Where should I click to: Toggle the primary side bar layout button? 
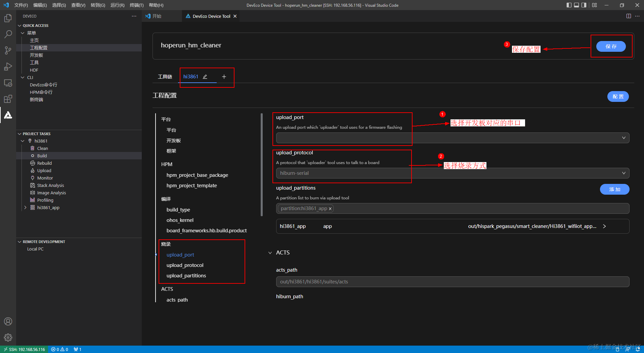(569, 5)
